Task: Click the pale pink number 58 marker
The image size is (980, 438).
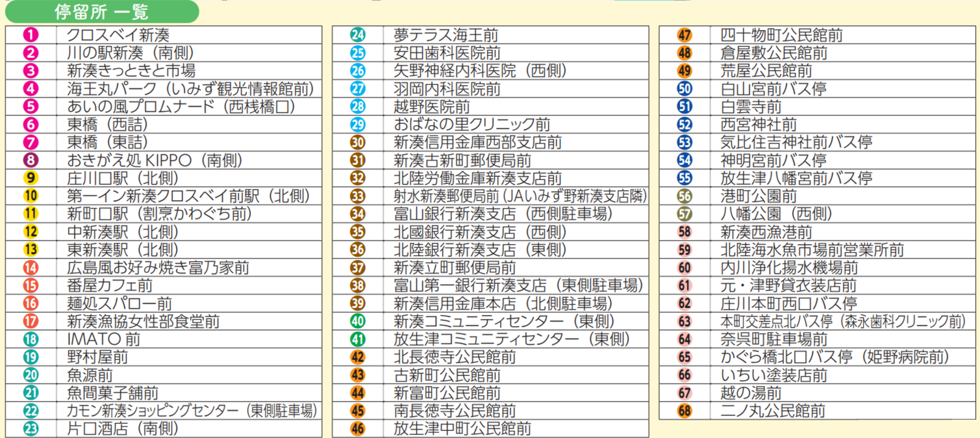Action: click(x=685, y=232)
